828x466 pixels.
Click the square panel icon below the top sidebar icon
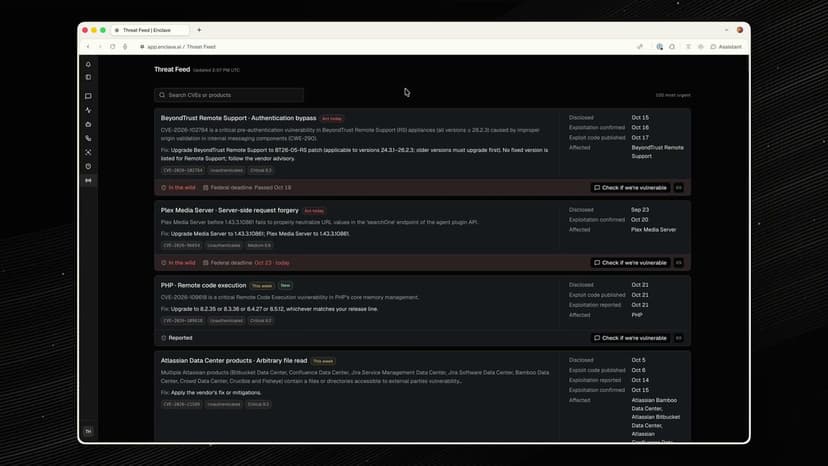pyautogui.click(x=88, y=77)
